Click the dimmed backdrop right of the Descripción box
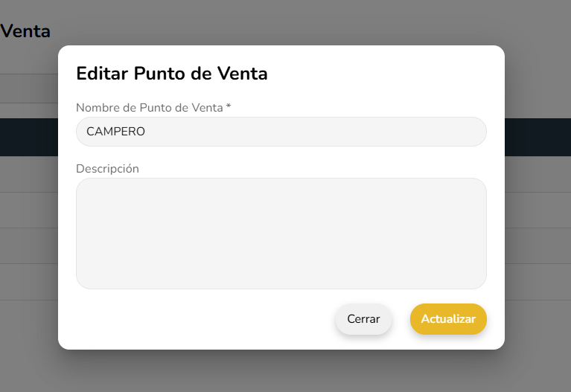Viewport: 571px width, 392px height. coord(537,233)
